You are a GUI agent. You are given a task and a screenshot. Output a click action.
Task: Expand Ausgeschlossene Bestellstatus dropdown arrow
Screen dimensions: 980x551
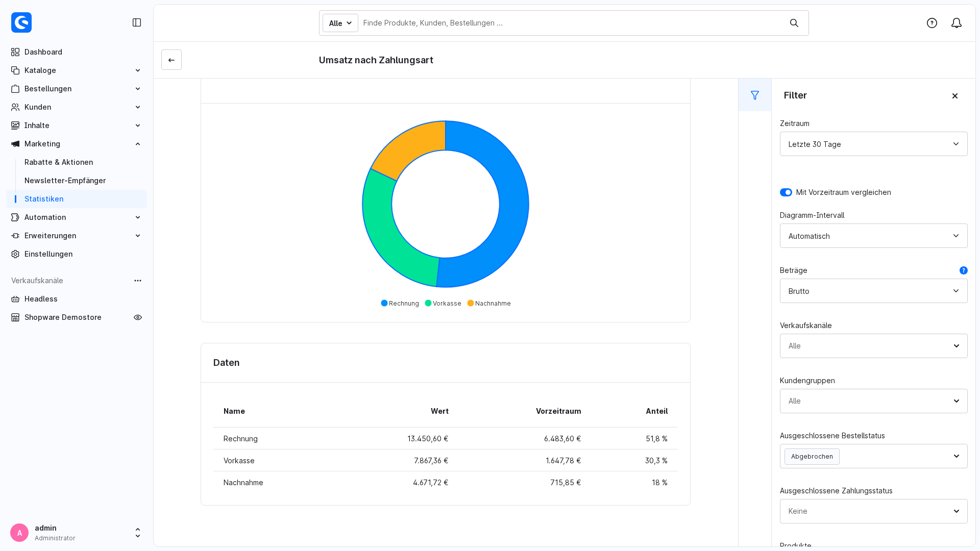957,456
